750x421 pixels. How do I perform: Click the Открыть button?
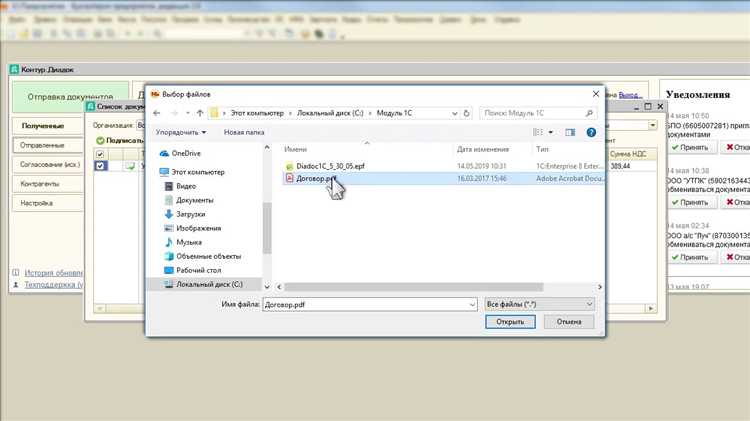pos(510,322)
